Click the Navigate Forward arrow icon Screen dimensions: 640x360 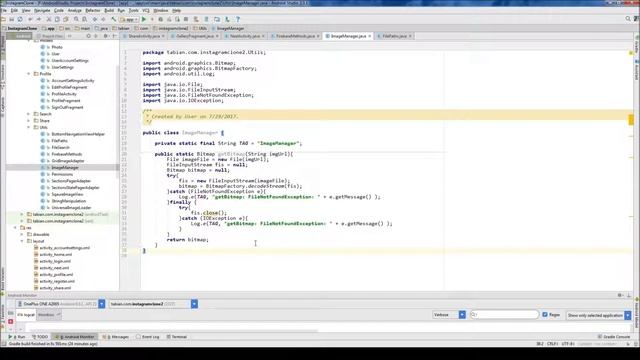click(x=103, y=19)
